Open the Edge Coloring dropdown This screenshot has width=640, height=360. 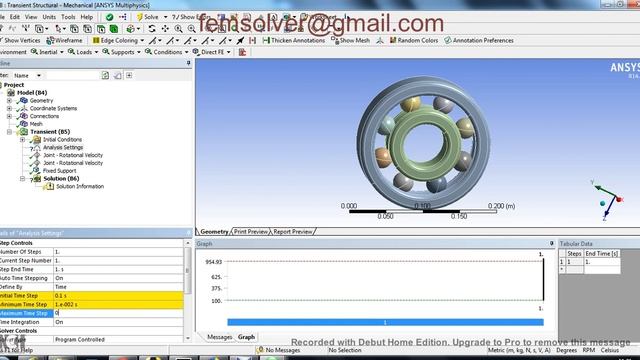click(x=142, y=40)
